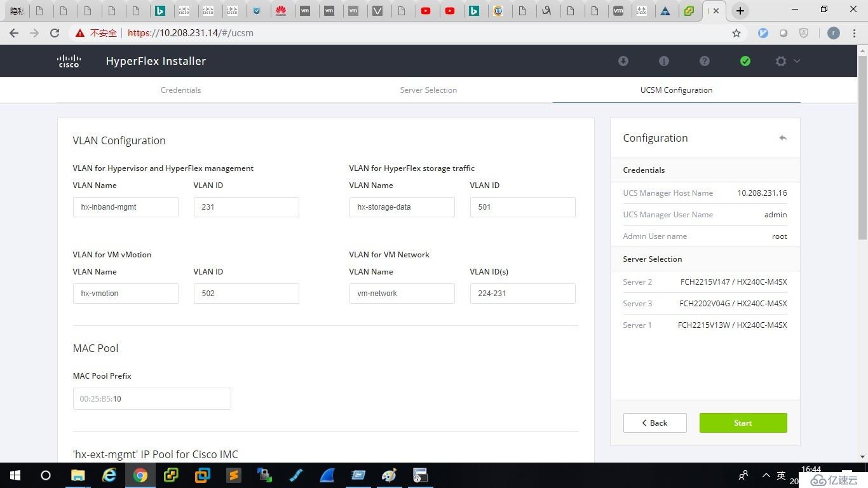Edit the vm-network VLAN Name field
This screenshot has height=488, width=868.
pyautogui.click(x=402, y=294)
